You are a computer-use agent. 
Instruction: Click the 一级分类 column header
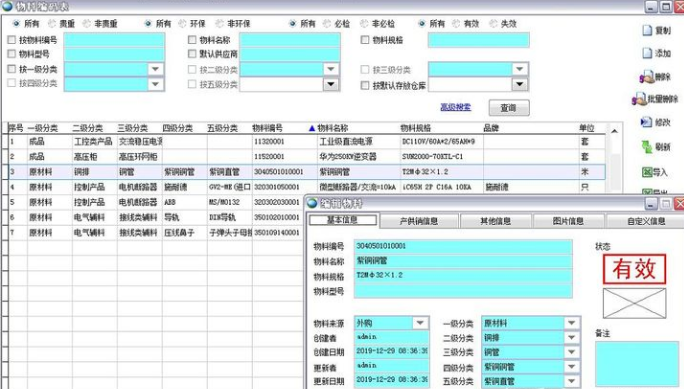(43, 128)
